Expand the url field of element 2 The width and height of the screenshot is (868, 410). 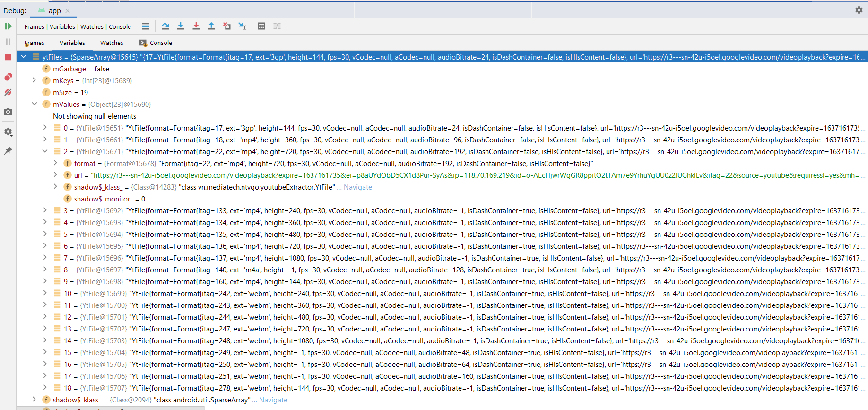pyautogui.click(x=55, y=175)
